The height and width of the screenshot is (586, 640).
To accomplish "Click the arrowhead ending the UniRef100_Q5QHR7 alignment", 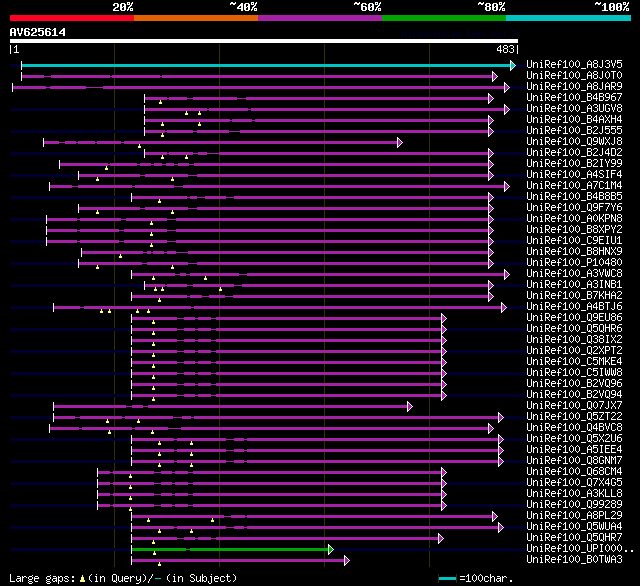I will (x=441, y=539).
